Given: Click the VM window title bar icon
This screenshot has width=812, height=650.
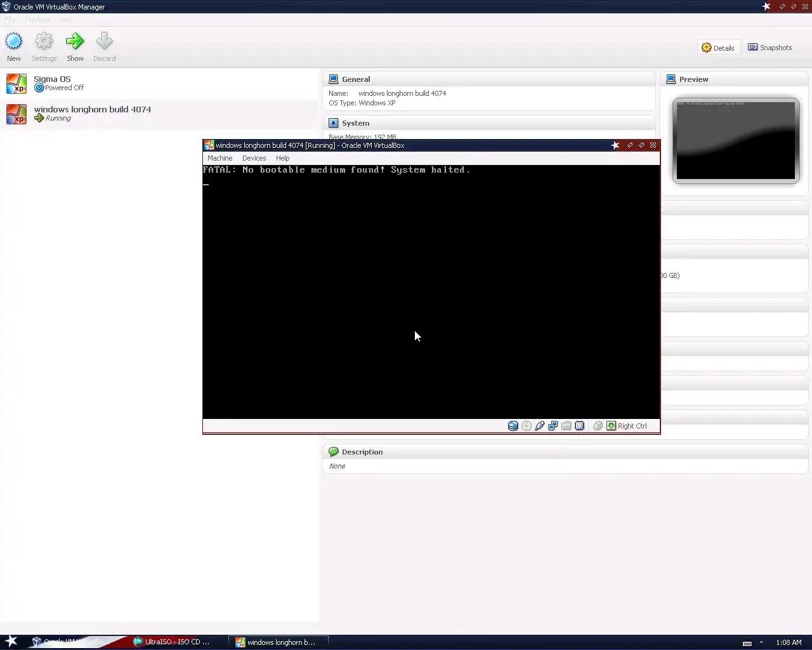Looking at the screenshot, I should click(209, 145).
